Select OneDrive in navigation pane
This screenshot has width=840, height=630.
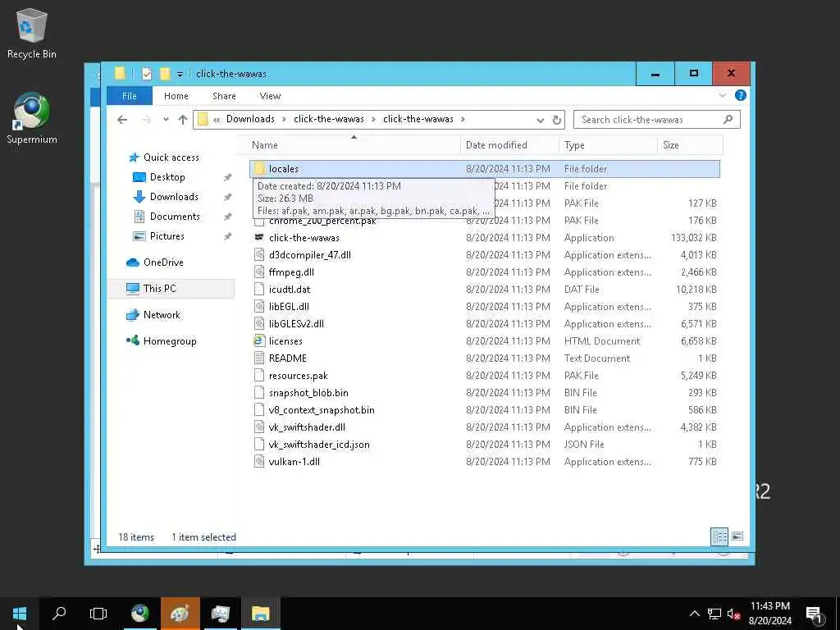[163, 262]
